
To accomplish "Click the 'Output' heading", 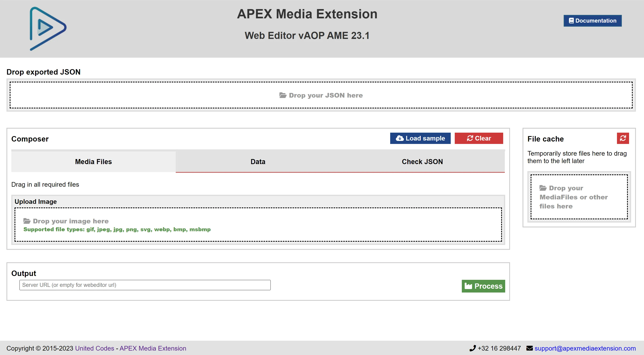I will 23,273.
